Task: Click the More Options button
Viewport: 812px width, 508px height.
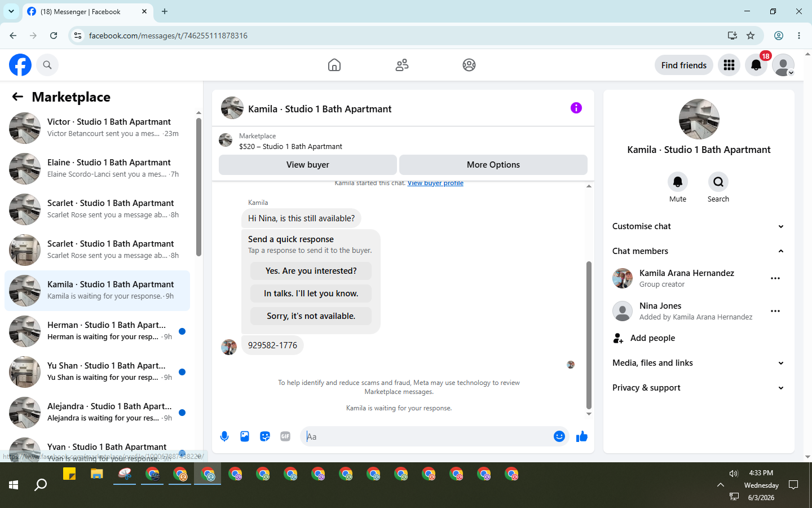Action: 493,165
